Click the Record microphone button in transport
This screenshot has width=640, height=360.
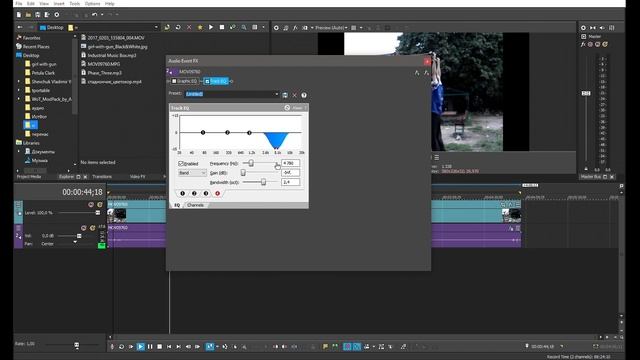pyautogui.click(x=112, y=347)
